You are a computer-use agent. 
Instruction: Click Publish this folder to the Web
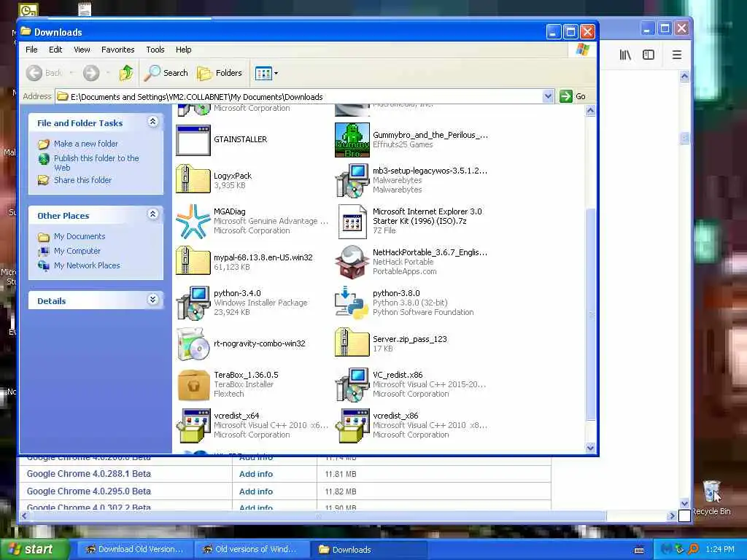[96, 163]
